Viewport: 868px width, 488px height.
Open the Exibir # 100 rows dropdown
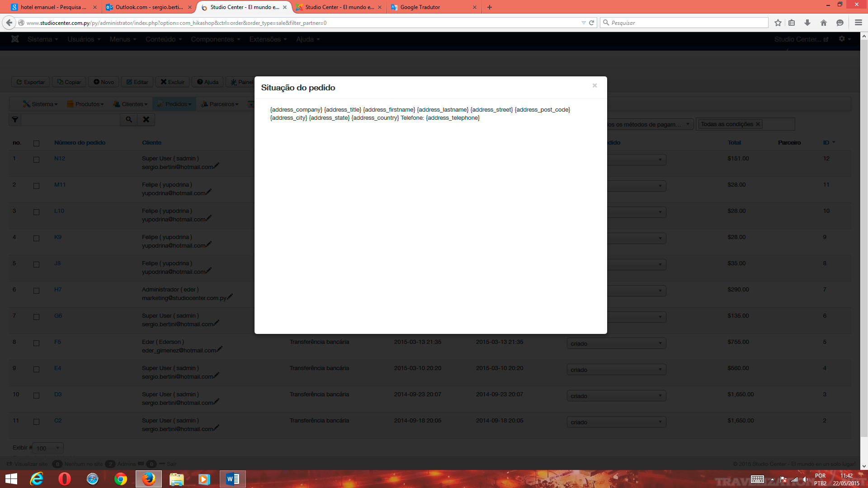click(48, 448)
